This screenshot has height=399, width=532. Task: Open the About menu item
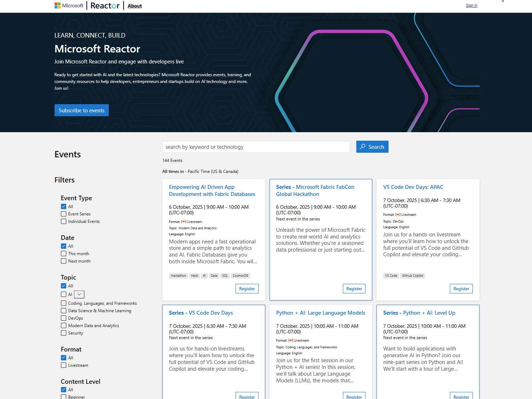tap(135, 6)
